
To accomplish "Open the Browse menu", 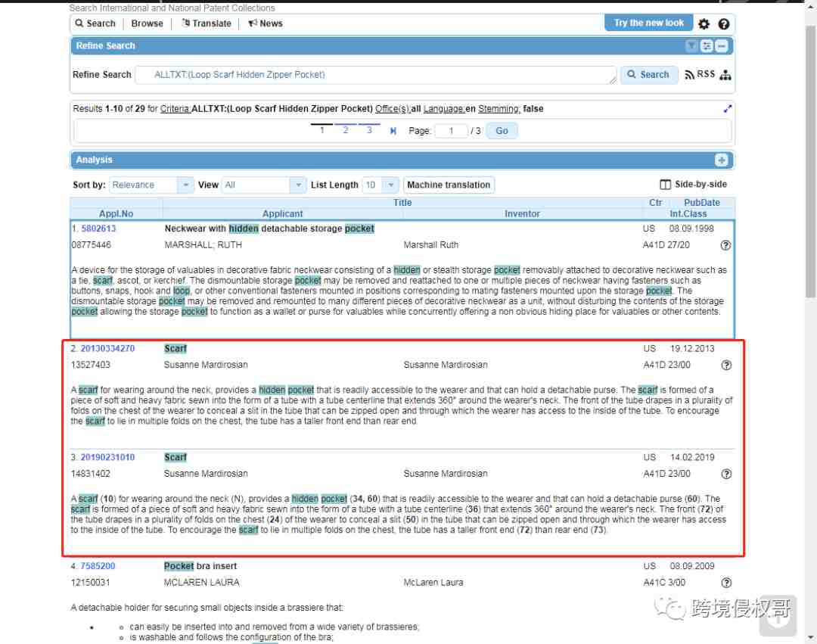I will [x=147, y=23].
